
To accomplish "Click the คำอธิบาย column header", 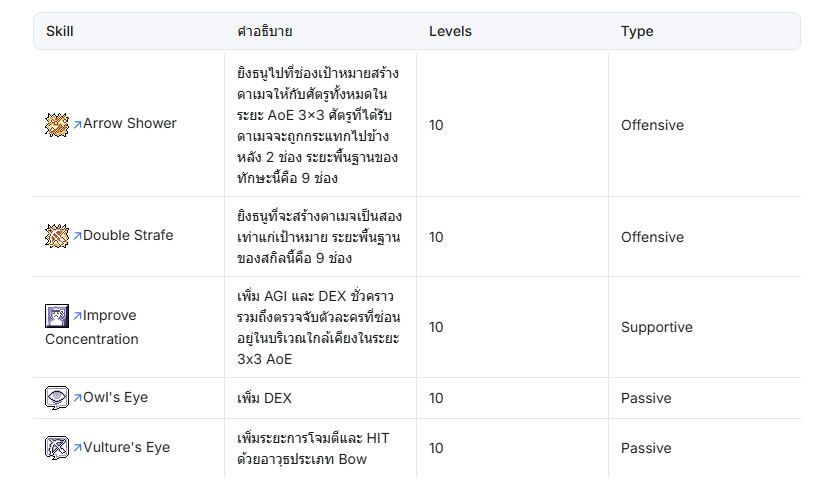I will 265,31.
